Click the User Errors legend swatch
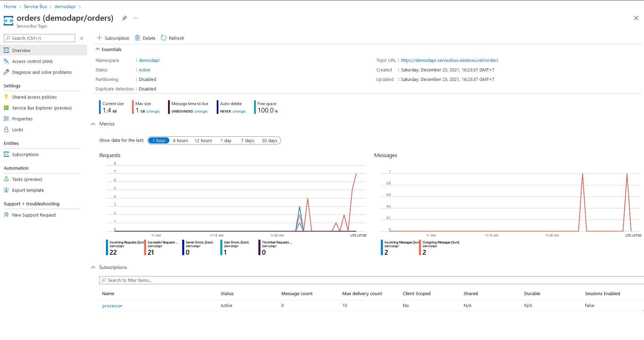 221,248
